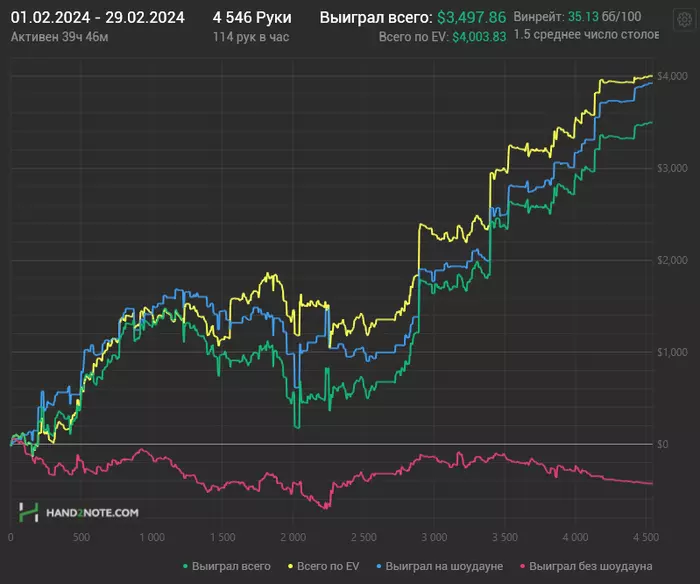Click the $3,497.86 total winnings value
The height and width of the screenshot is (584, 700).
point(471,18)
